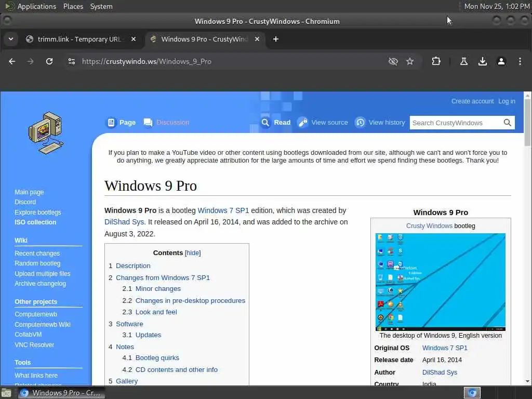Jump to Minor changes subsection
This screenshot has height=399, width=532.
pyautogui.click(x=158, y=289)
